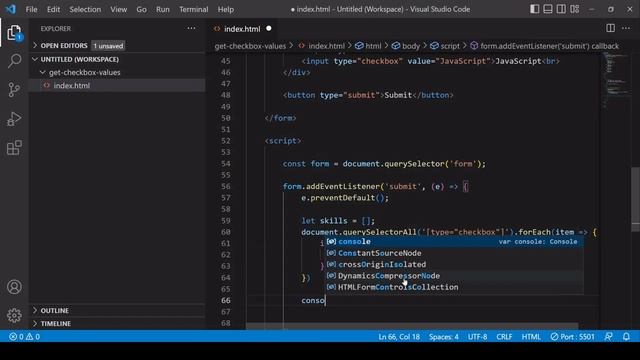Open the Search view in activity bar
The image size is (640, 360).
[x=14, y=61]
